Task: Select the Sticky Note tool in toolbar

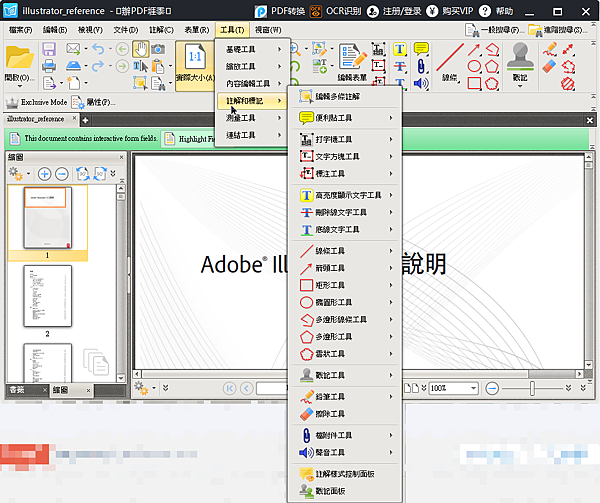Action: [421, 49]
